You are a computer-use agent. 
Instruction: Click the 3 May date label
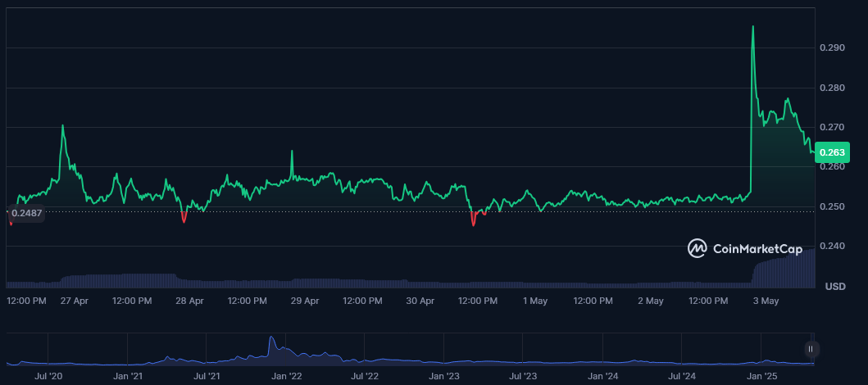click(766, 301)
